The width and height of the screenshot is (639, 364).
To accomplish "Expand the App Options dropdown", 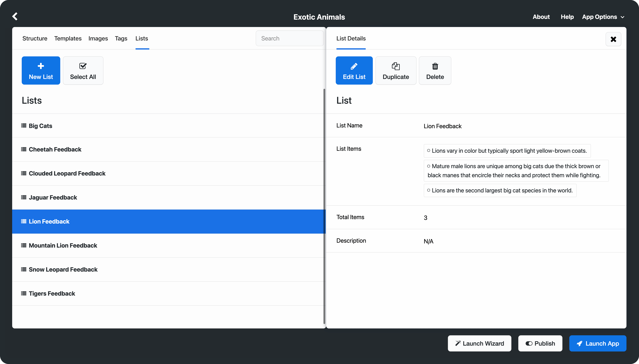I will click(599, 17).
